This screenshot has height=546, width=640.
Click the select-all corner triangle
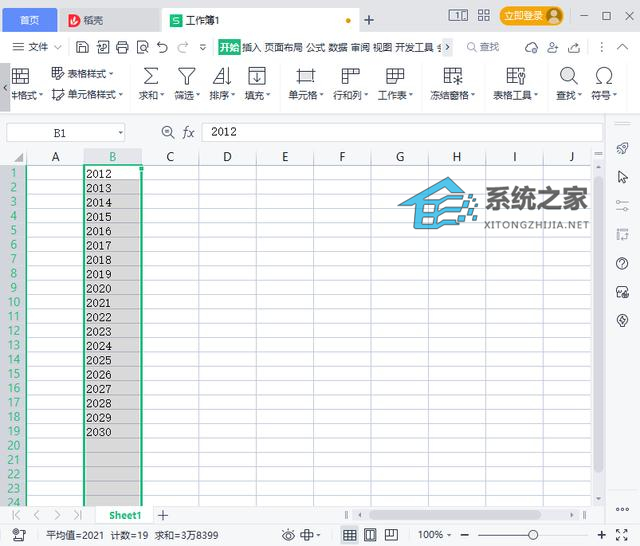coord(18,157)
